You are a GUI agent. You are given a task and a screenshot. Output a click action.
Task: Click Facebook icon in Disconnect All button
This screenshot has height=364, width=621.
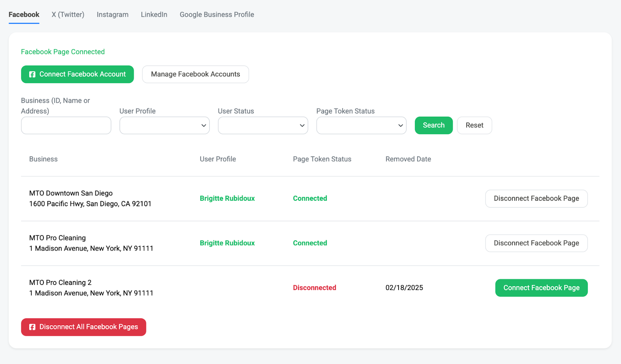coord(32,327)
